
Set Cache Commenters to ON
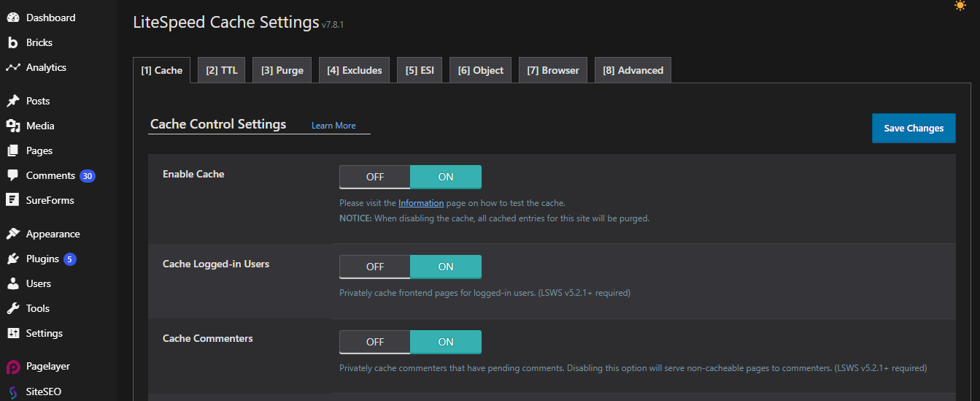(x=446, y=342)
